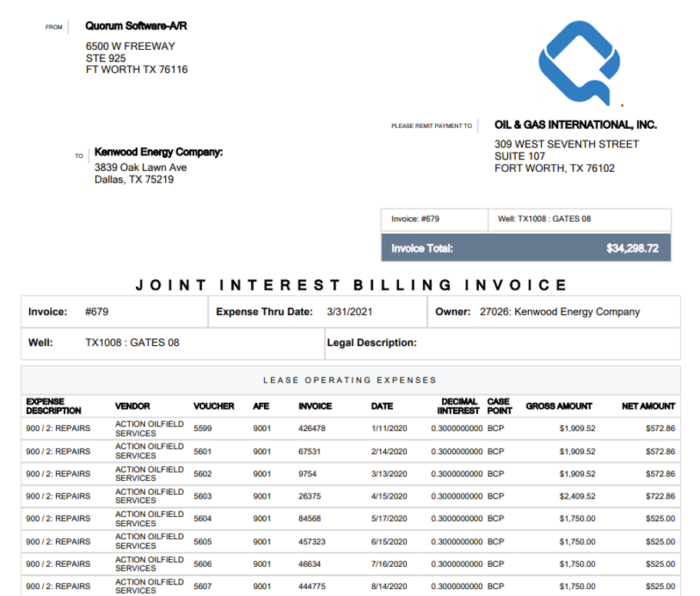Select the gross amount $2,409.52
This screenshot has width=700, height=596.
tap(577, 496)
